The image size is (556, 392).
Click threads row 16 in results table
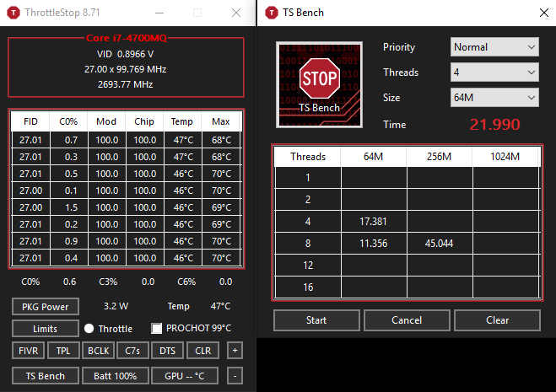click(x=407, y=287)
